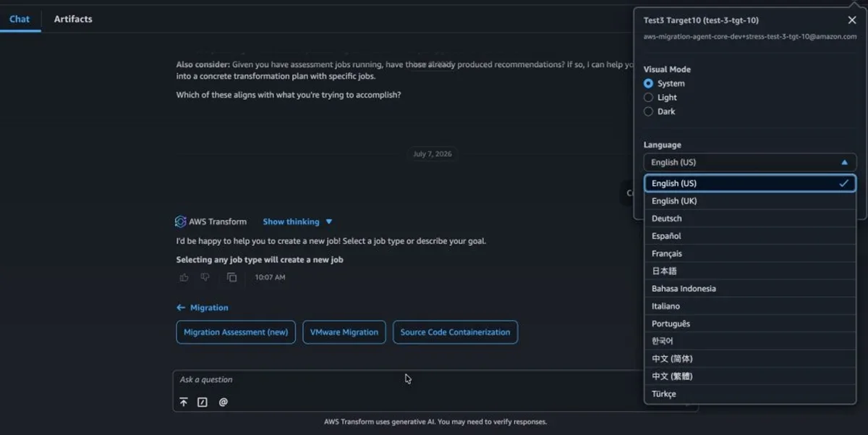Click the slash command icon
Screen dimensions: 868x435
tap(203, 402)
